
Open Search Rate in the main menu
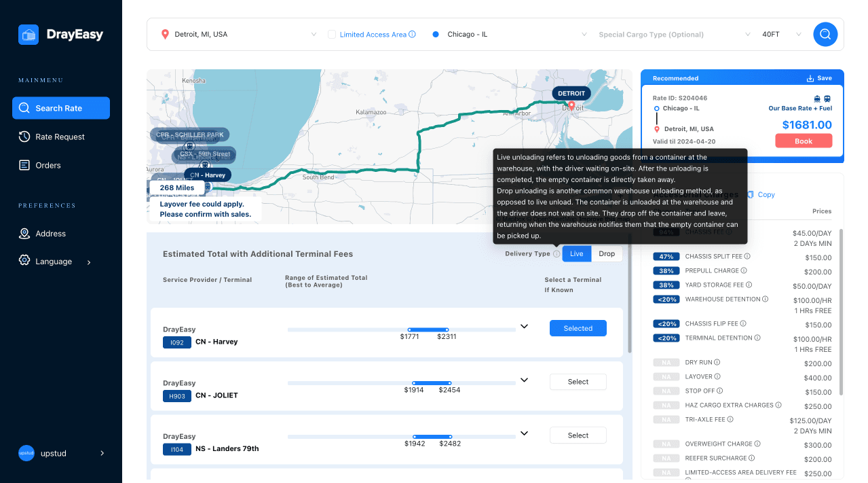[61, 108]
